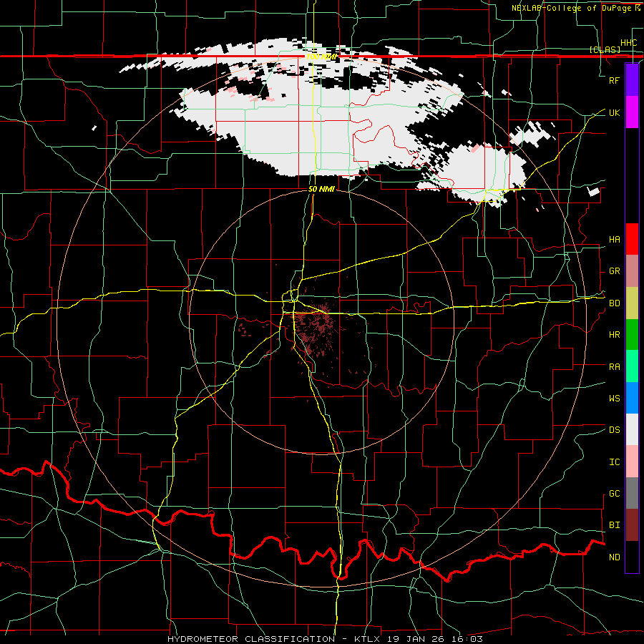Click the HA legend label
This screenshot has height=644, width=644.
614,240
